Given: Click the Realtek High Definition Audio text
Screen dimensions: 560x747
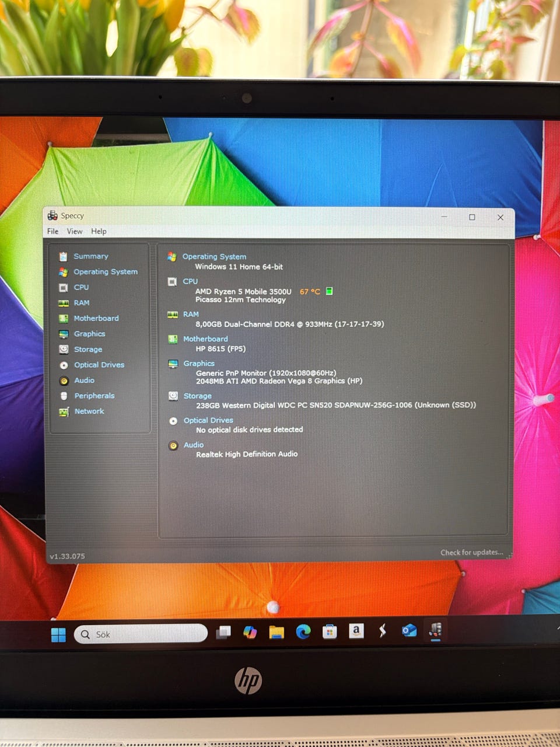Looking at the screenshot, I should point(247,453).
